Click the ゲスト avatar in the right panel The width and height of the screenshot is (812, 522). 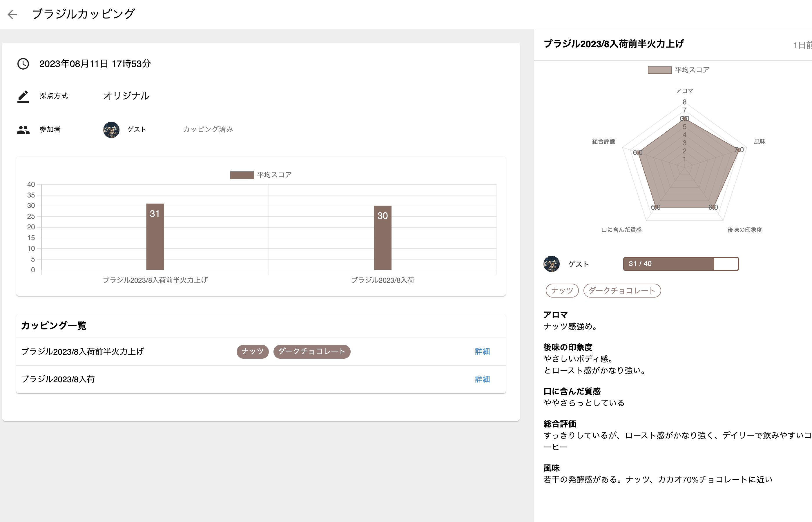[x=551, y=264]
